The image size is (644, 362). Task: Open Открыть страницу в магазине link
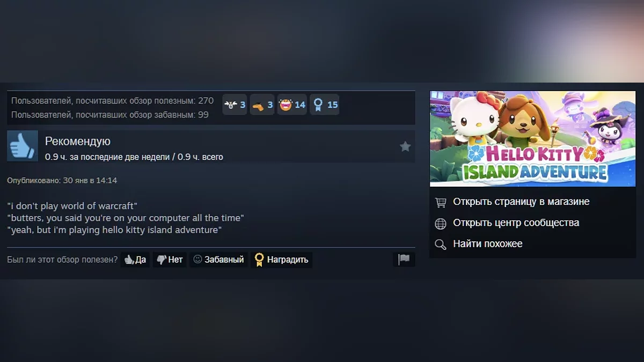coord(521,202)
